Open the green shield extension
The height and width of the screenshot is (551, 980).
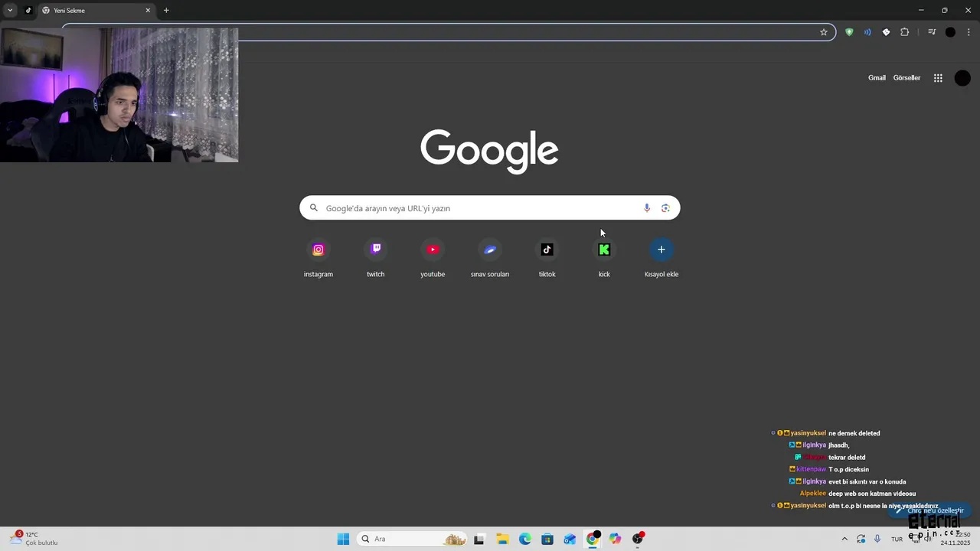[x=849, y=32]
